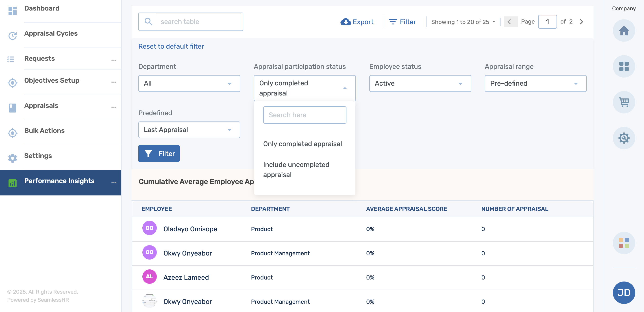Open the Employee status dropdown
Viewport: 644px width, 312px height.
coord(420,83)
